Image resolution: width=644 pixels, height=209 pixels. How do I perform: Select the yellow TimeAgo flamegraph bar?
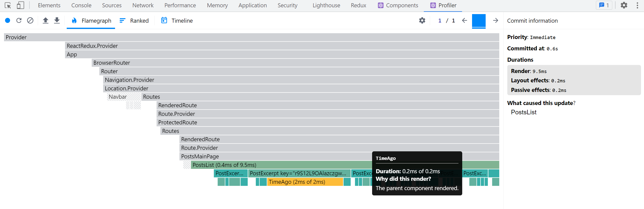[x=305, y=182]
